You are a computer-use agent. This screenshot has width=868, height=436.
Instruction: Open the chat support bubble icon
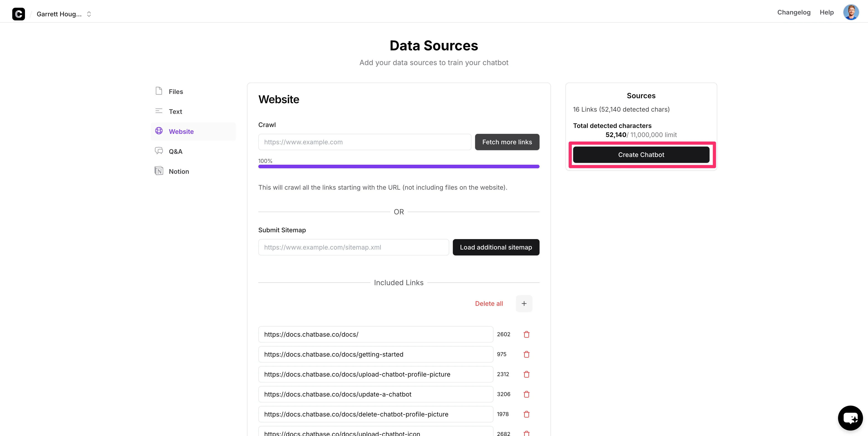click(850, 418)
